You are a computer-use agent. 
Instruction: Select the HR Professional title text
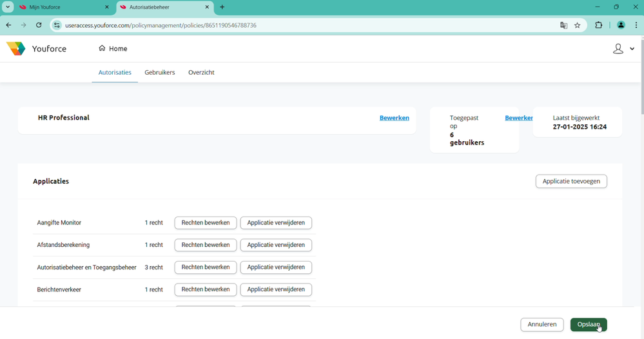[64, 117]
